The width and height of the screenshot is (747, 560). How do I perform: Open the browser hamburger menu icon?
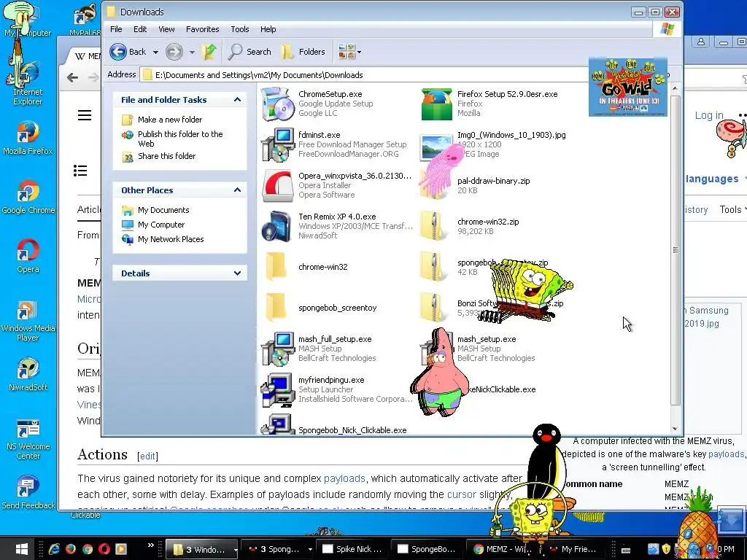(85, 115)
